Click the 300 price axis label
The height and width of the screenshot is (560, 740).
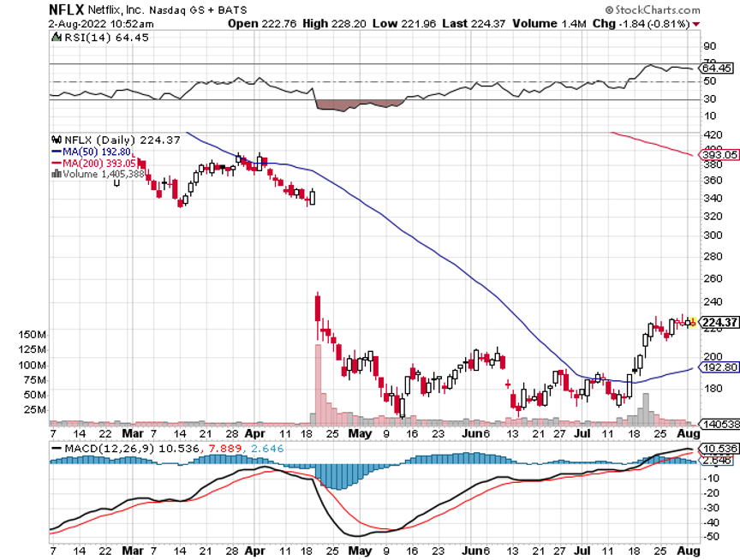pyautogui.click(x=712, y=235)
